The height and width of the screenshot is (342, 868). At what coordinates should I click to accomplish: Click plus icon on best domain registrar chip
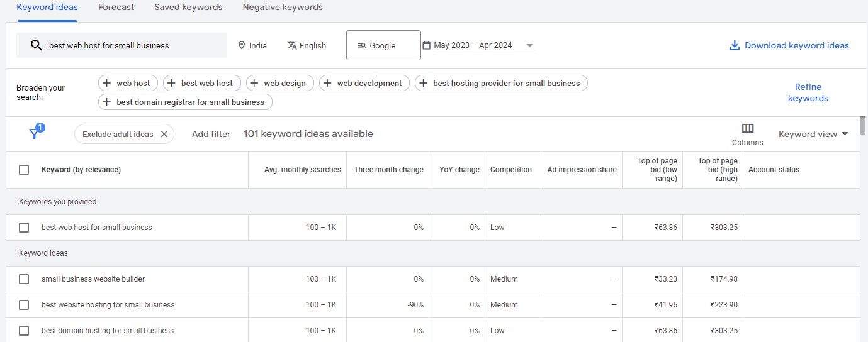(107, 102)
